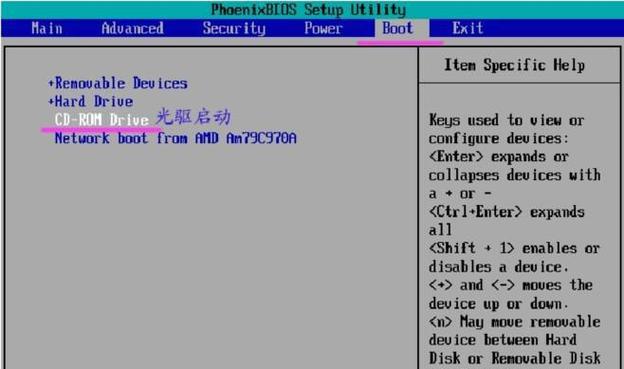Select Network boot from AMD Am79C970A
Screen dimensions: 624x369
coord(176,138)
